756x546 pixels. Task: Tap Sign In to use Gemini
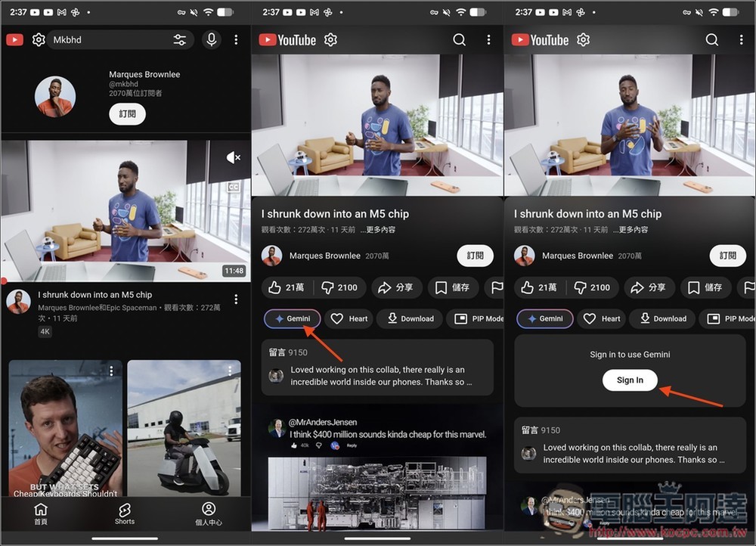(x=629, y=380)
